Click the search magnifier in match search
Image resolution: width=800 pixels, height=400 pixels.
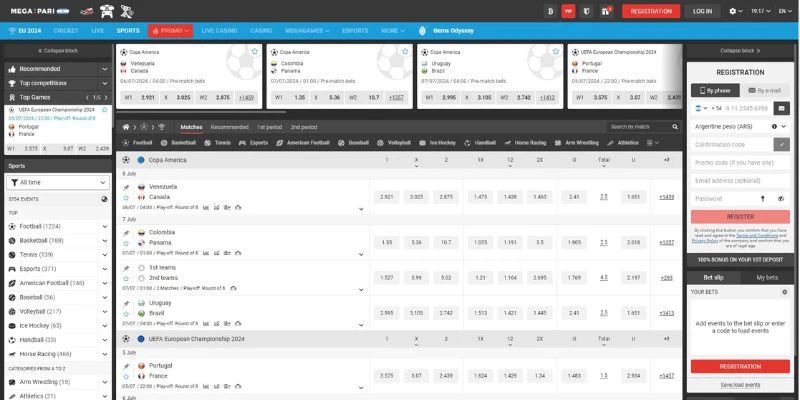tap(675, 127)
